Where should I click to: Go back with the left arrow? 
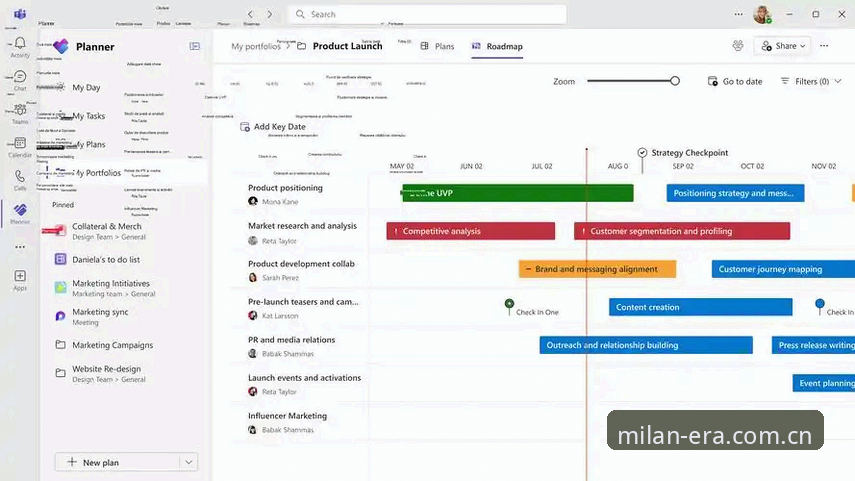tap(250, 14)
